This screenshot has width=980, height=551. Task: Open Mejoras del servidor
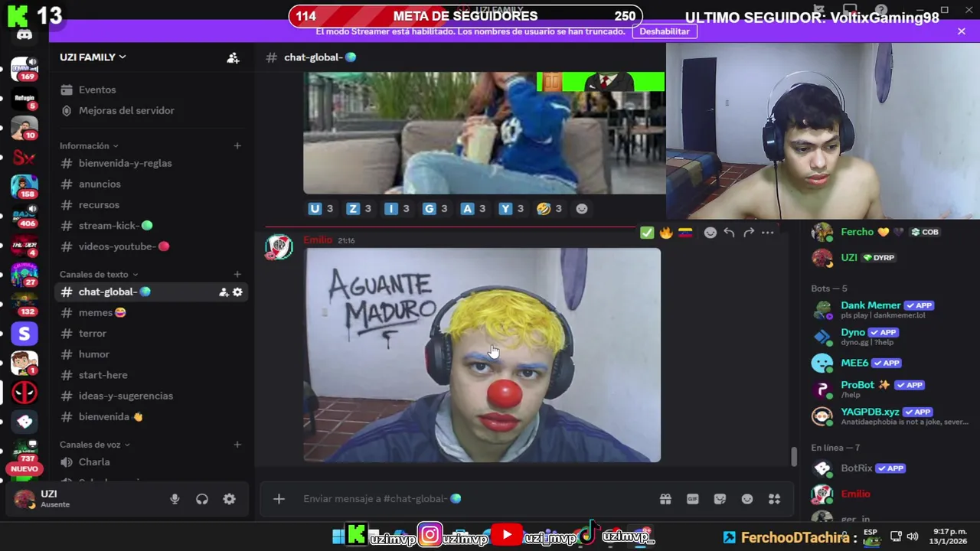pos(126,110)
